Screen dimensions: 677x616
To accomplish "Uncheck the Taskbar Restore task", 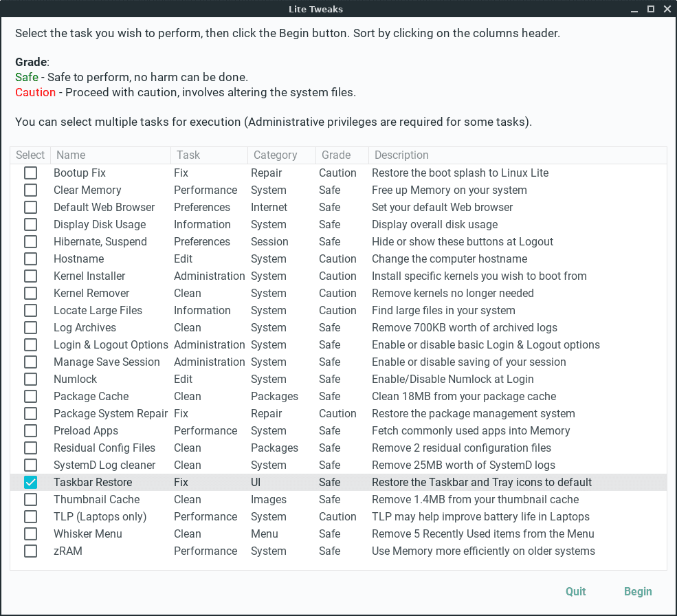I will pos(30,482).
